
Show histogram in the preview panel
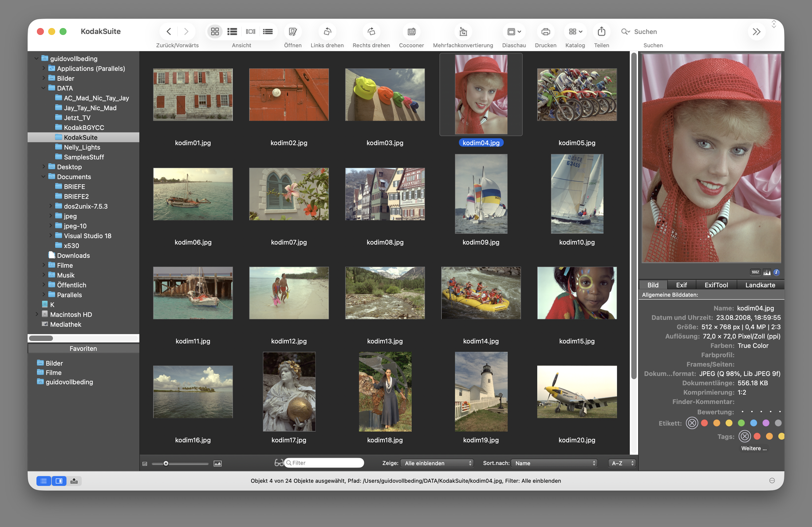tap(767, 272)
